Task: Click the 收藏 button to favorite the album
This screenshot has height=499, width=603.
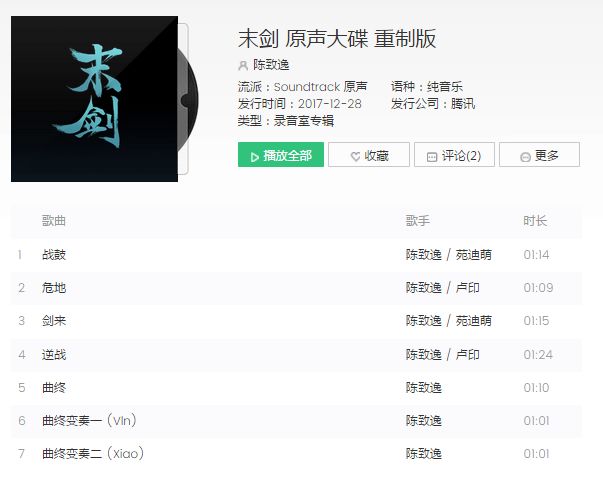Action: [x=369, y=155]
